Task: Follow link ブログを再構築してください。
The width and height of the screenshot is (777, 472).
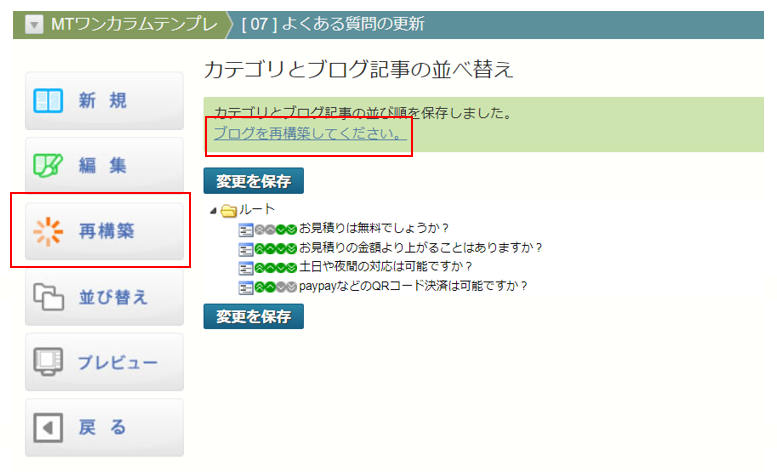Action: point(310,133)
